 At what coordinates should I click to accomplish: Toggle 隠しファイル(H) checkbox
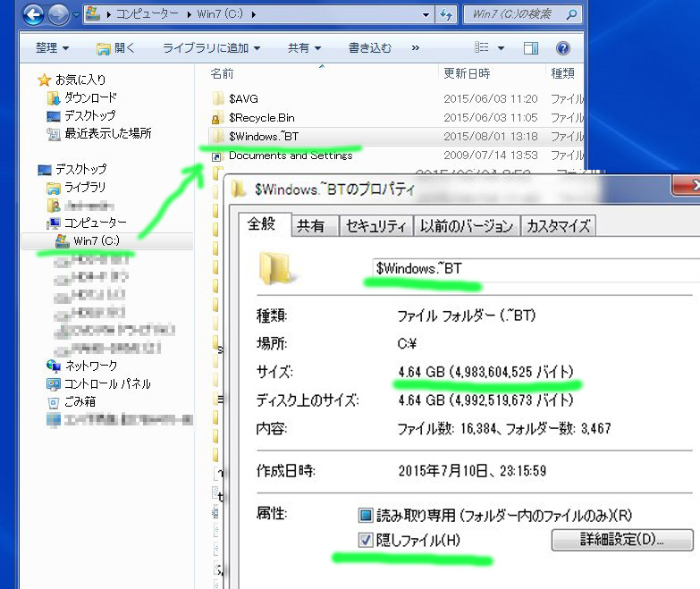click(x=366, y=541)
